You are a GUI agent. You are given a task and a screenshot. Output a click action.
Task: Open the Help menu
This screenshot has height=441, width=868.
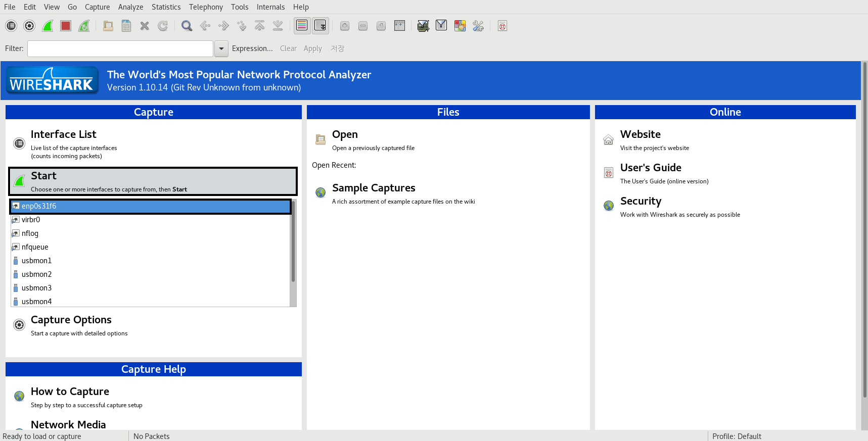(301, 7)
